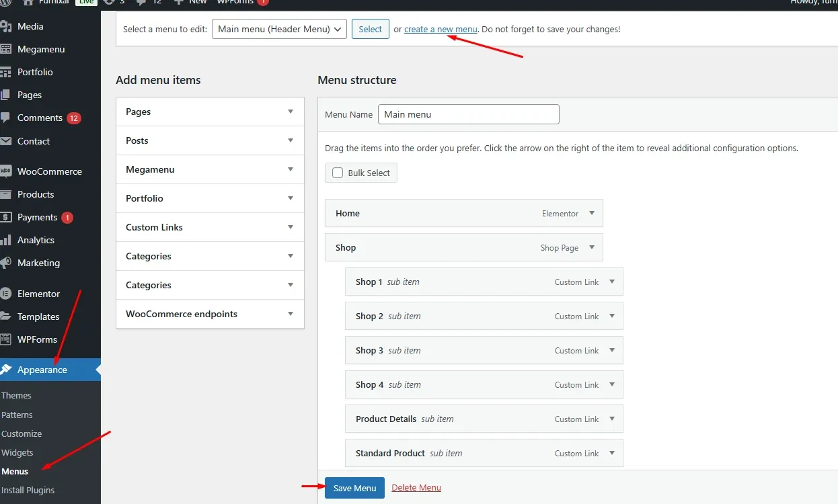Viewport: 838px width, 504px height.
Task: Click the 'Standard Product' menu item title
Action: (390, 453)
